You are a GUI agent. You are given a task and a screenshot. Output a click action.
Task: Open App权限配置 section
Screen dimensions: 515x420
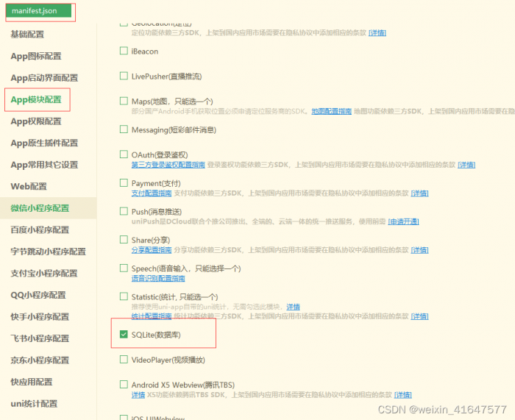point(36,121)
